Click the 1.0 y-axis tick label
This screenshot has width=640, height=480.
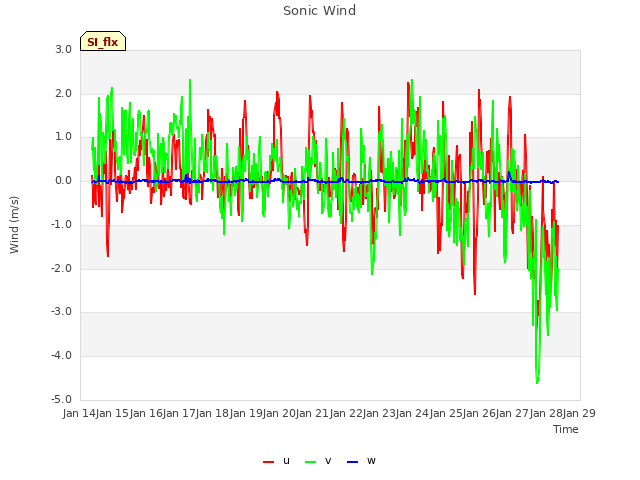tap(64, 137)
